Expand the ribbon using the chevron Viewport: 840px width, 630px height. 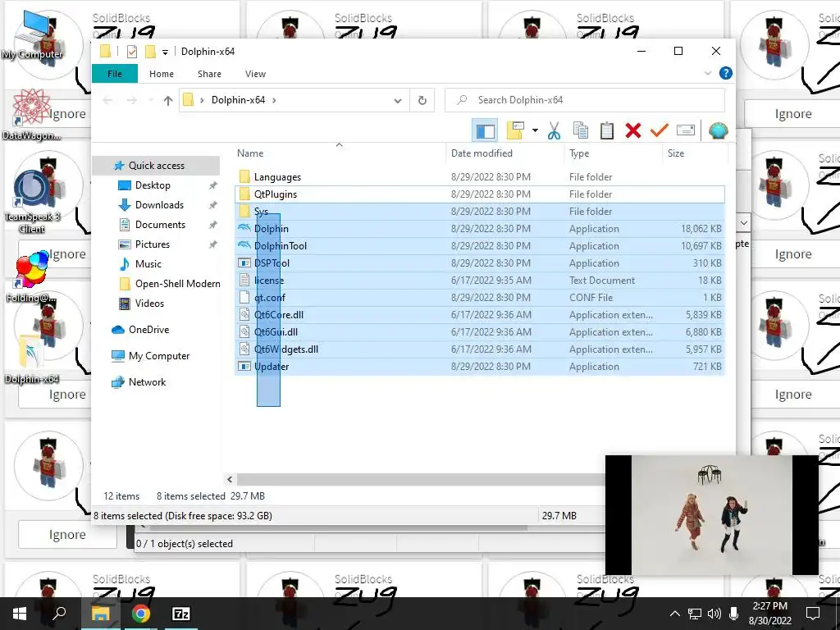tap(708, 73)
